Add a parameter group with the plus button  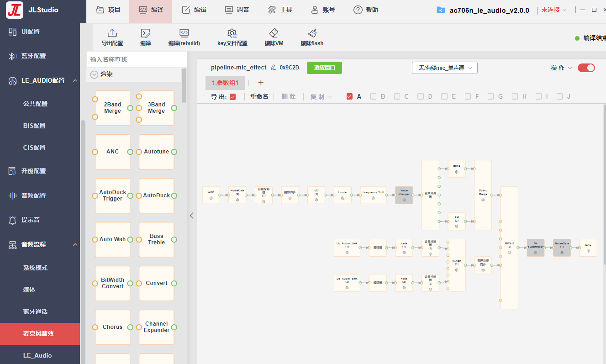click(x=261, y=83)
